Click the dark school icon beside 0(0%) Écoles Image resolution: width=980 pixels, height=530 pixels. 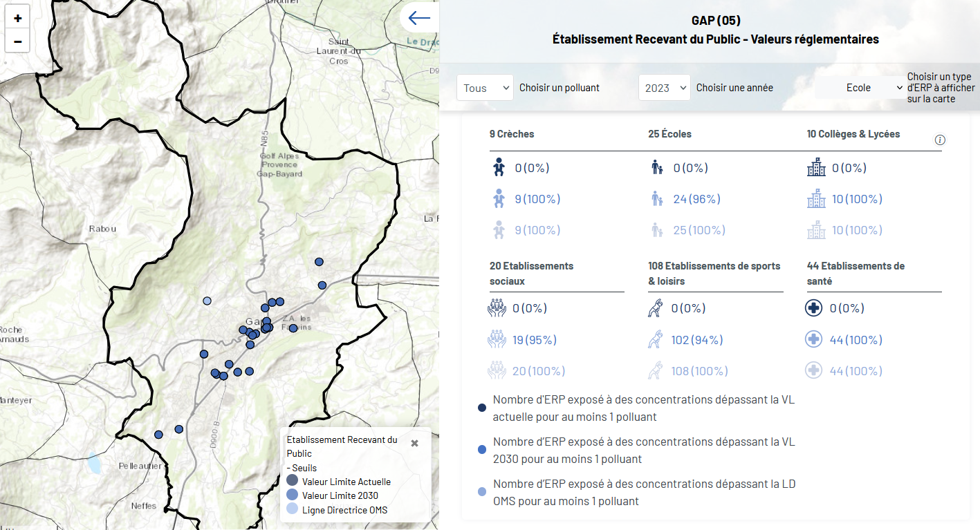coord(657,167)
